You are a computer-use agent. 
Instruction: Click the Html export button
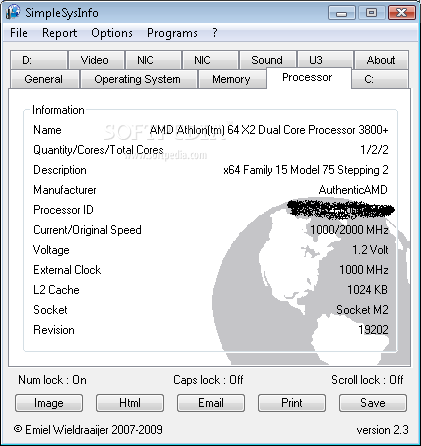[130, 403]
